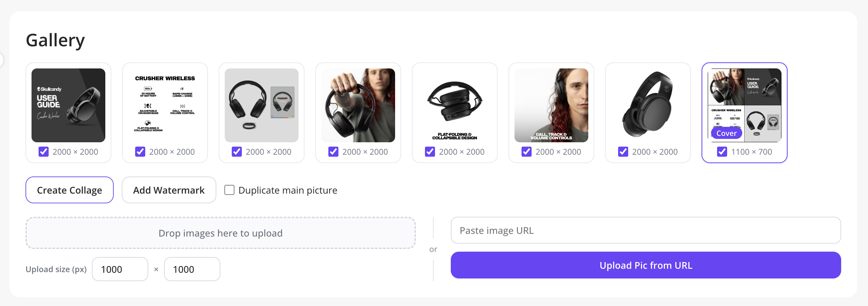Click the Create Collage button

click(x=69, y=190)
